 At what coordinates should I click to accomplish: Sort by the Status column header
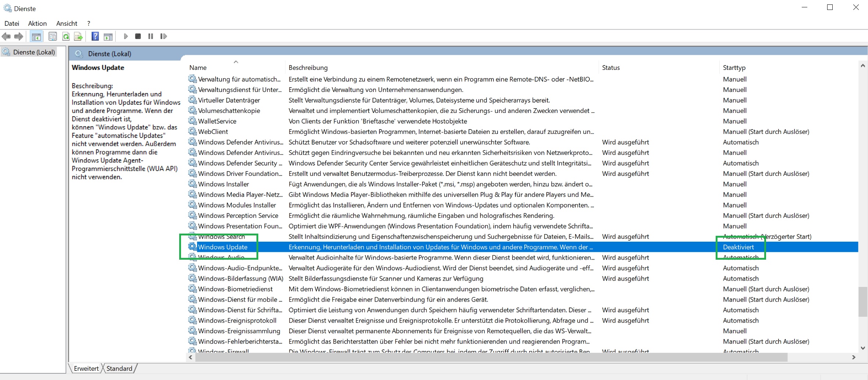659,67
